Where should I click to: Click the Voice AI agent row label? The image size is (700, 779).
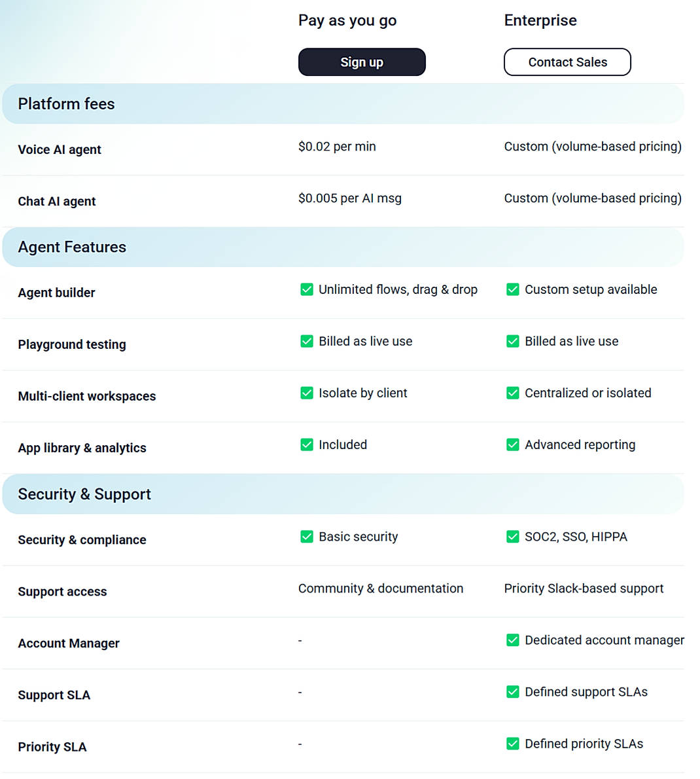coord(60,149)
